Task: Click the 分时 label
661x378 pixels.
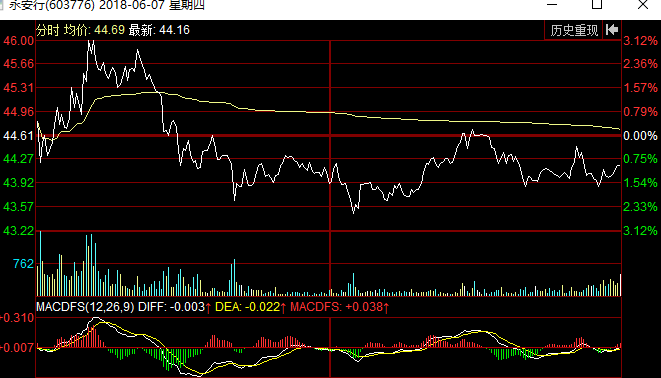Action: click(48, 30)
